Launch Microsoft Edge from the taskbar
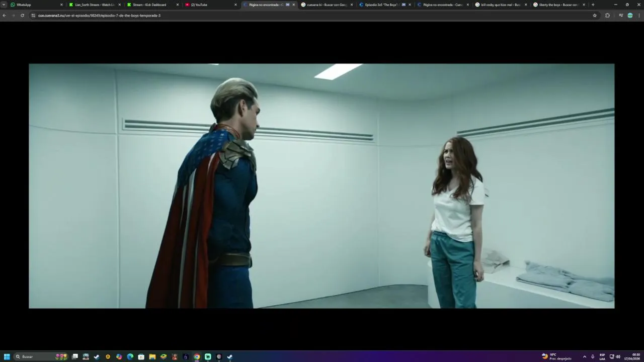The height and width of the screenshot is (362, 644). 130,356
